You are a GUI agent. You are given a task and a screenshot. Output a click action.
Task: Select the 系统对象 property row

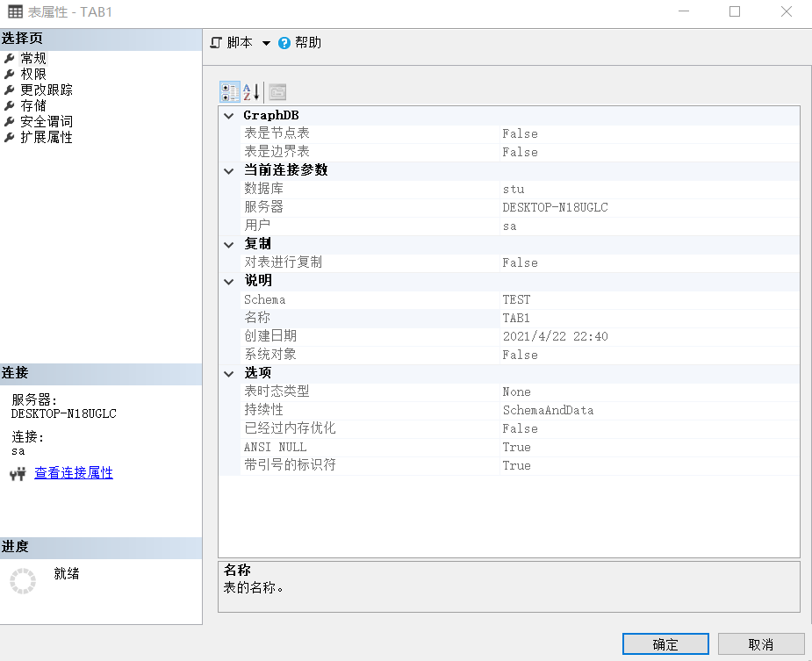pos(520,355)
